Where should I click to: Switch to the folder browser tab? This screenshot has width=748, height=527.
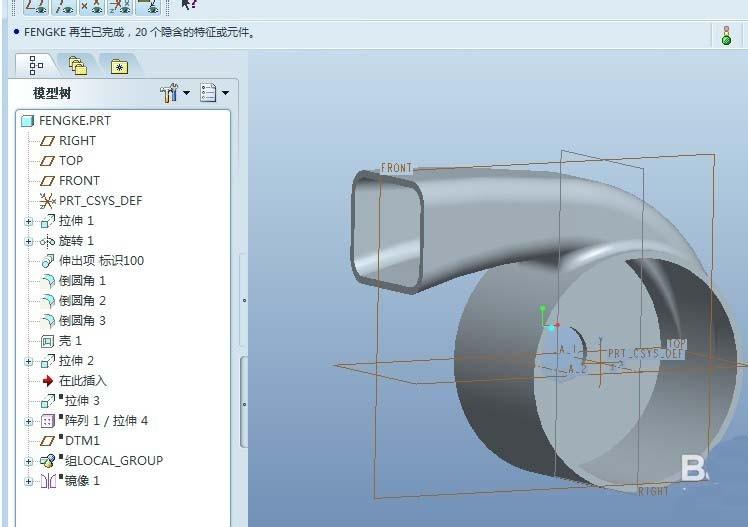(x=78, y=66)
